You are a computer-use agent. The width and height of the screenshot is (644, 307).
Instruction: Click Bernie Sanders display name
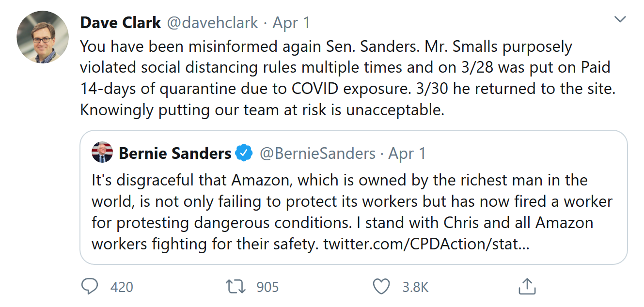[x=174, y=153]
